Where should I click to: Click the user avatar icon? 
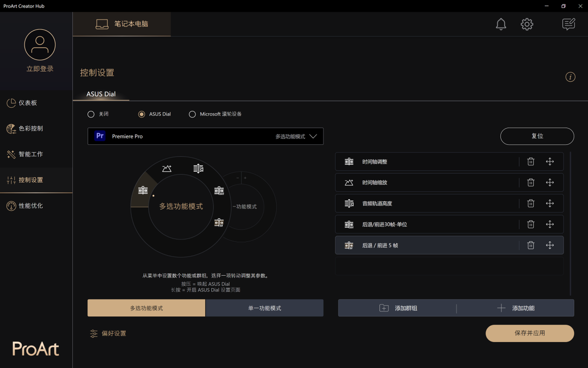[40, 45]
